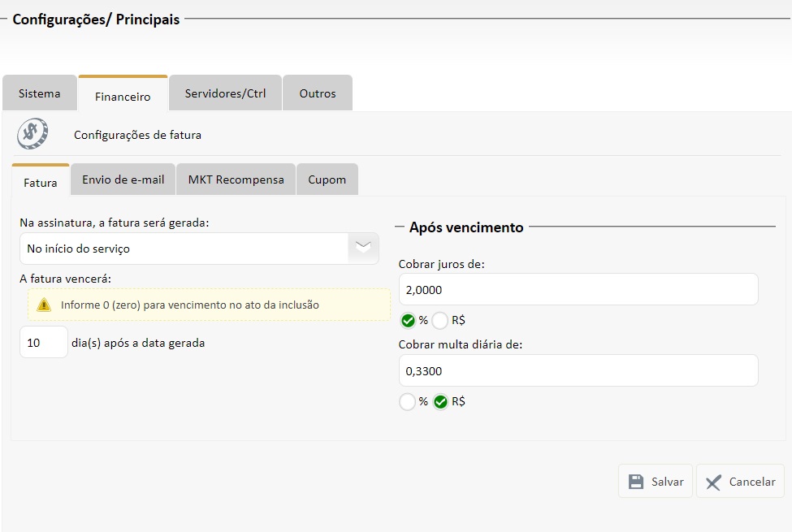Click the invoice settings coin icon
Screen dimensions: 792x532
32,134
